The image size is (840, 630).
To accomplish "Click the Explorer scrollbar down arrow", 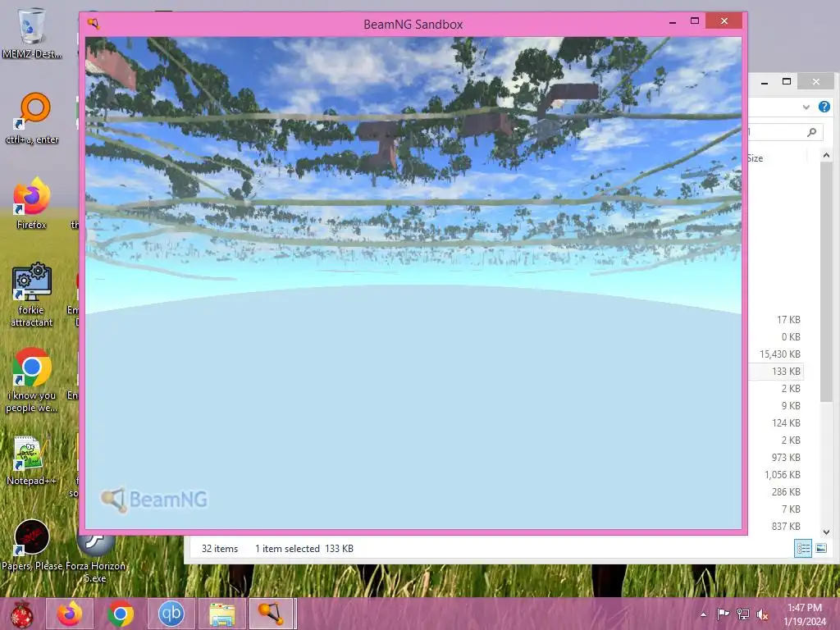I will tap(826, 532).
